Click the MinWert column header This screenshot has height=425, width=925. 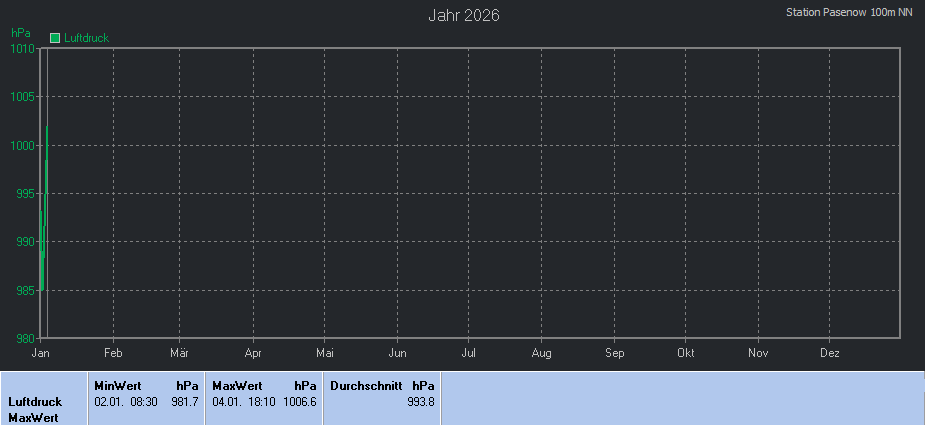[117, 385]
